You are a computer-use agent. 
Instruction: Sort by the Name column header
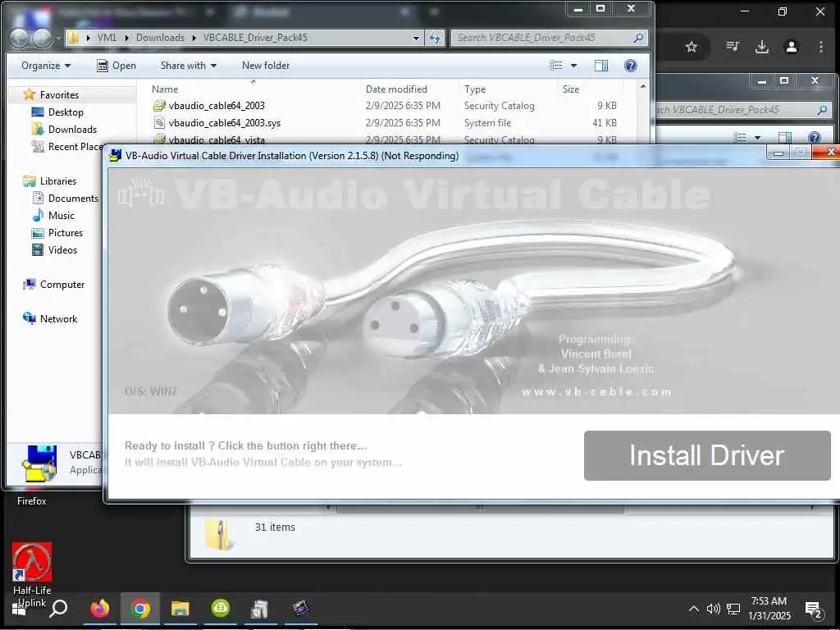164,89
